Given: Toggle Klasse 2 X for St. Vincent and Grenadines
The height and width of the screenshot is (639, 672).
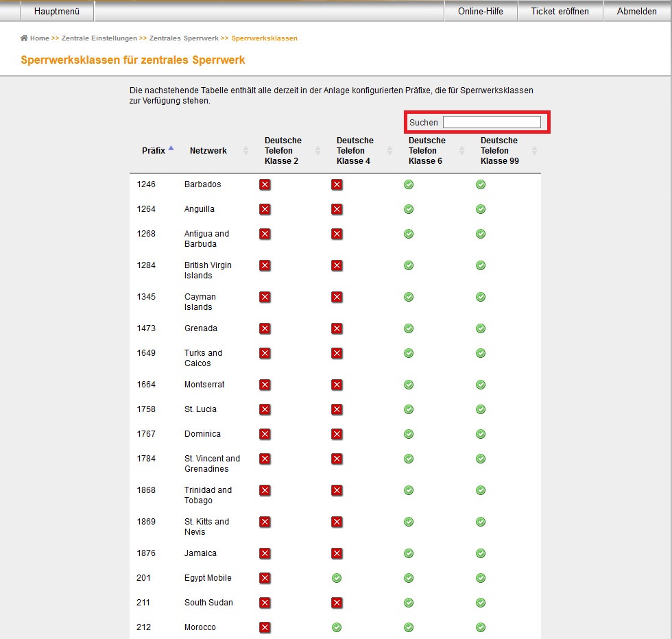Looking at the screenshot, I should point(265,459).
